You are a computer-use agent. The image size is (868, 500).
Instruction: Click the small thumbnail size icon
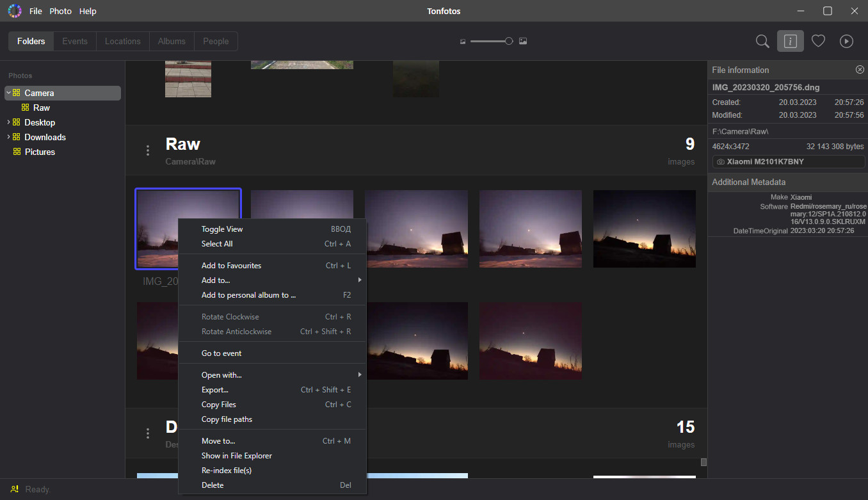(463, 42)
